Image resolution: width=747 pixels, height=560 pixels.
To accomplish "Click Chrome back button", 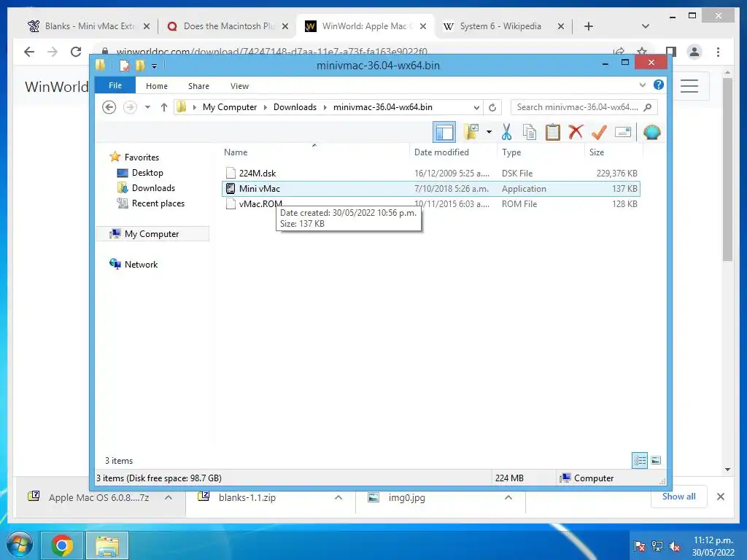I will (x=29, y=52).
